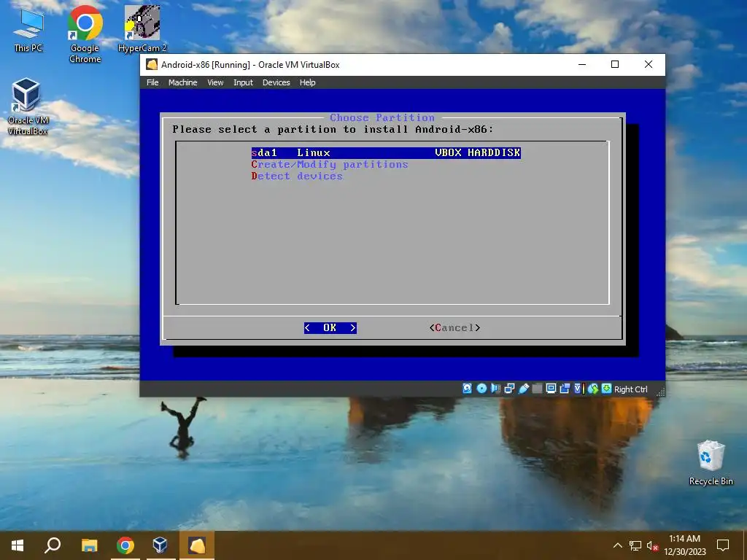This screenshot has height=560, width=747.
Task: Select This PC desktop icon
Action: (28, 31)
